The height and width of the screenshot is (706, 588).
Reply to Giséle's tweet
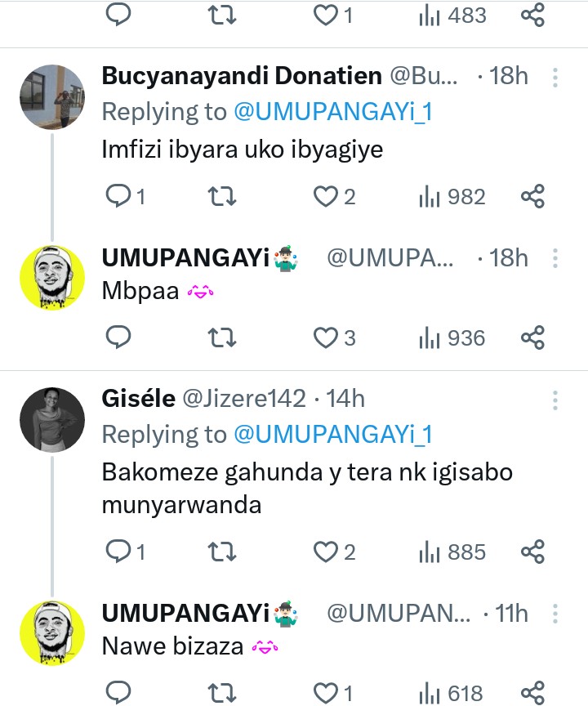(119, 552)
